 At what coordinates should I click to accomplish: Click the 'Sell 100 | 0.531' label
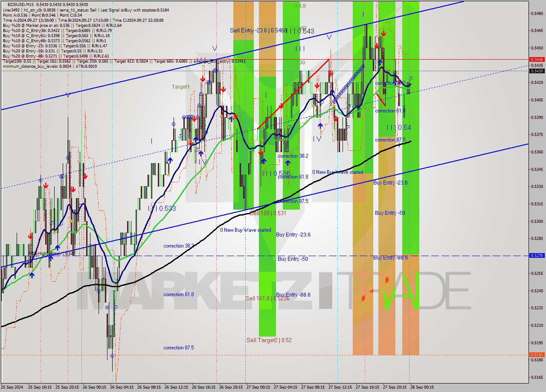click(x=268, y=213)
